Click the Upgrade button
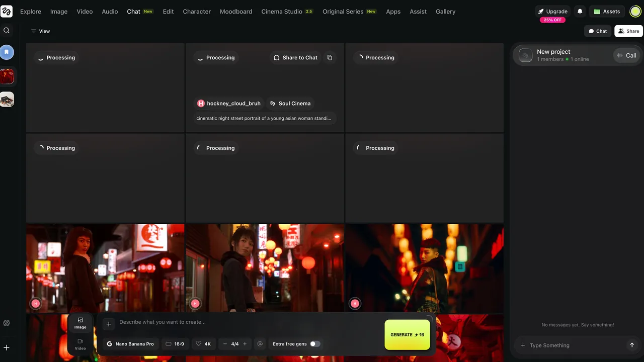Image resolution: width=644 pixels, height=362 pixels. point(553,11)
